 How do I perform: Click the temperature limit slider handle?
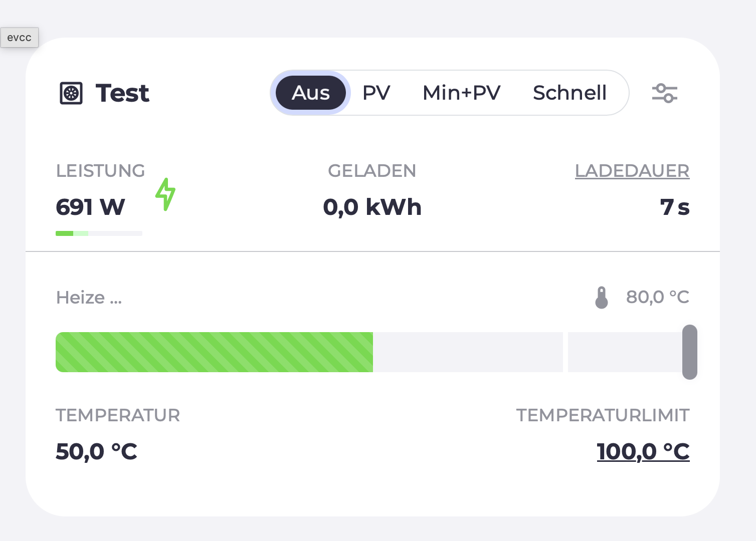click(690, 352)
